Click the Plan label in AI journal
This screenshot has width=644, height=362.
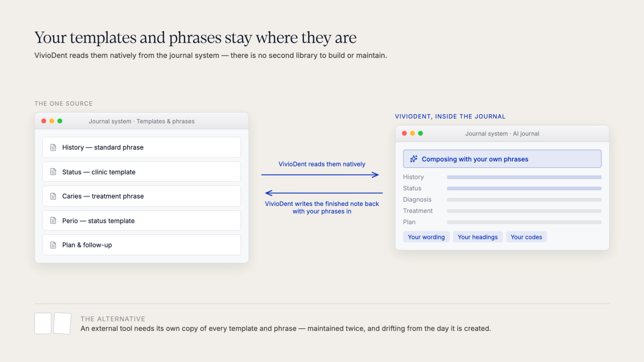(409, 222)
